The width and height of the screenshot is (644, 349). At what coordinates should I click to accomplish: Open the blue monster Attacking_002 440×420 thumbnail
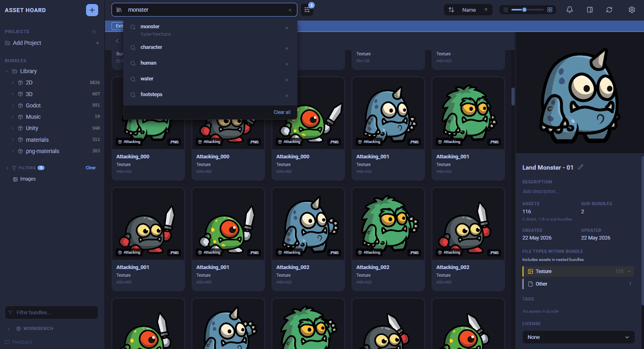tap(308, 224)
